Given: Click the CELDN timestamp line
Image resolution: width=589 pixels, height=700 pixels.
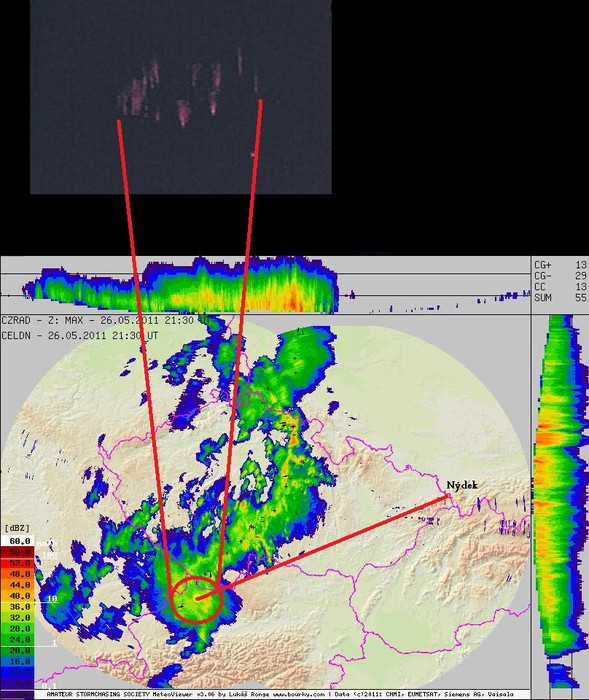Looking at the screenshot, I should [79, 335].
